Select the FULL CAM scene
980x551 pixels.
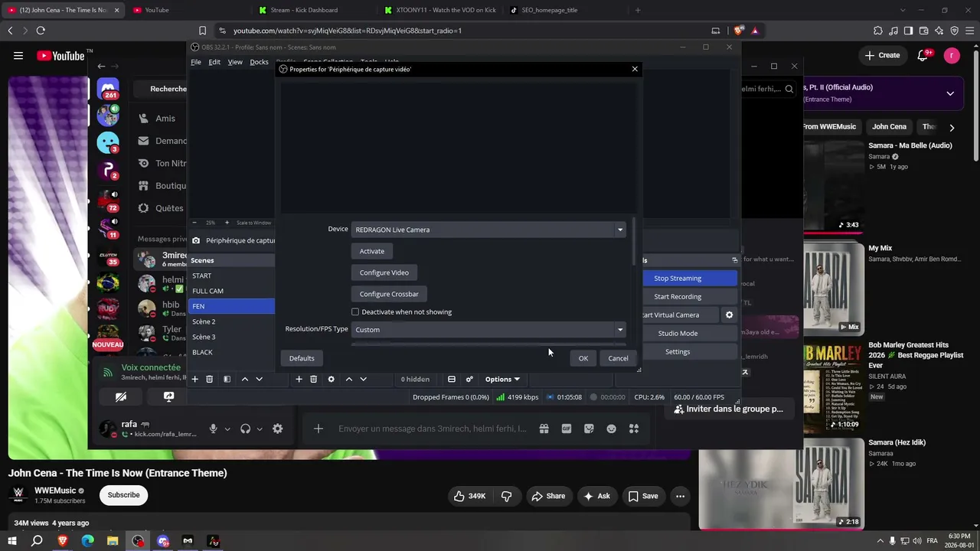tap(232, 291)
